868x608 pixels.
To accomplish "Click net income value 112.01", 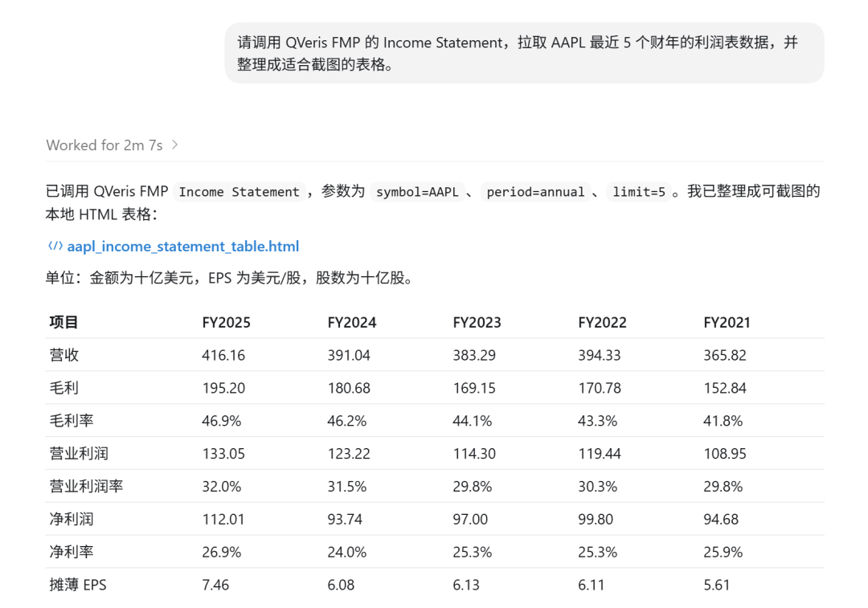I will [223, 519].
